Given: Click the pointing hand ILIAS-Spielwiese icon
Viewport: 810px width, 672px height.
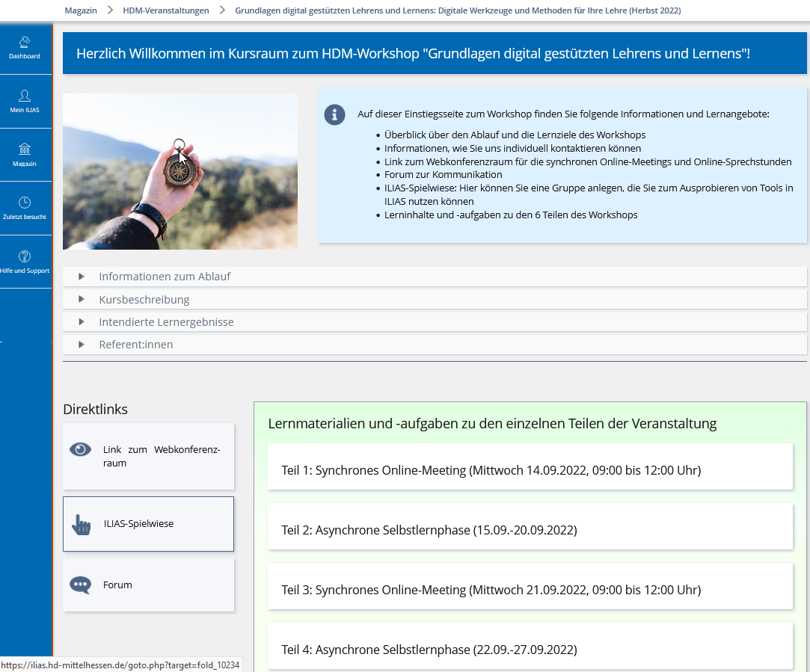Looking at the screenshot, I should [81, 524].
